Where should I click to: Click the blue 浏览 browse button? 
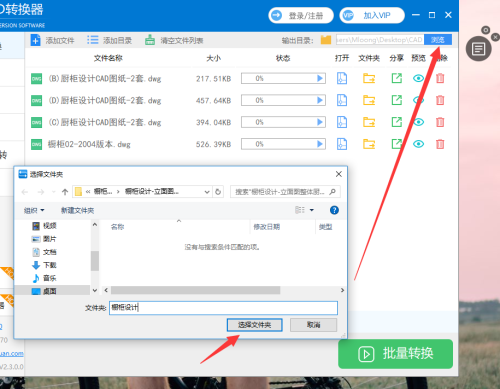(x=438, y=40)
